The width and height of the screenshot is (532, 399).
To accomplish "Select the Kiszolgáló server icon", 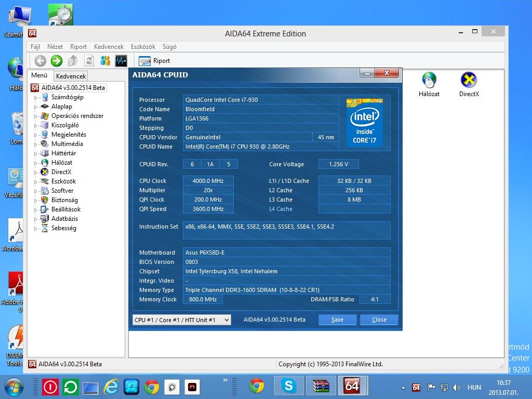I will 45,125.
